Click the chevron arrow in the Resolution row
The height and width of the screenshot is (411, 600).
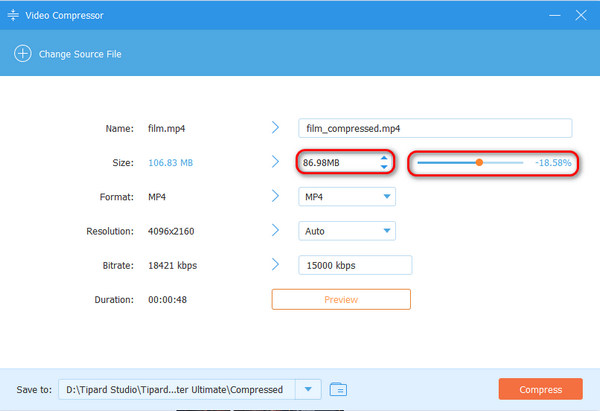click(x=275, y=230)
